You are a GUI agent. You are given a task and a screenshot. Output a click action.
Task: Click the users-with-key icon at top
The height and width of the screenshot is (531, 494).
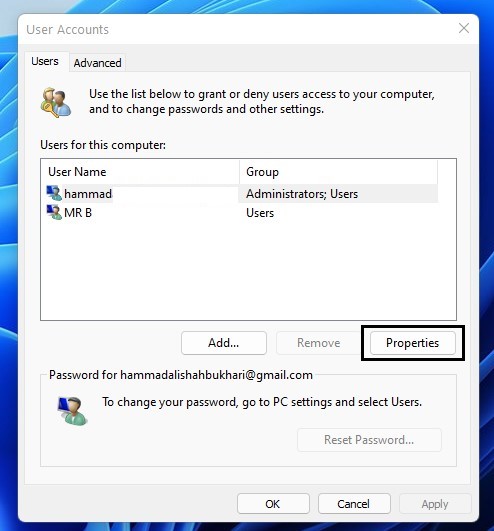pos(56,102)
